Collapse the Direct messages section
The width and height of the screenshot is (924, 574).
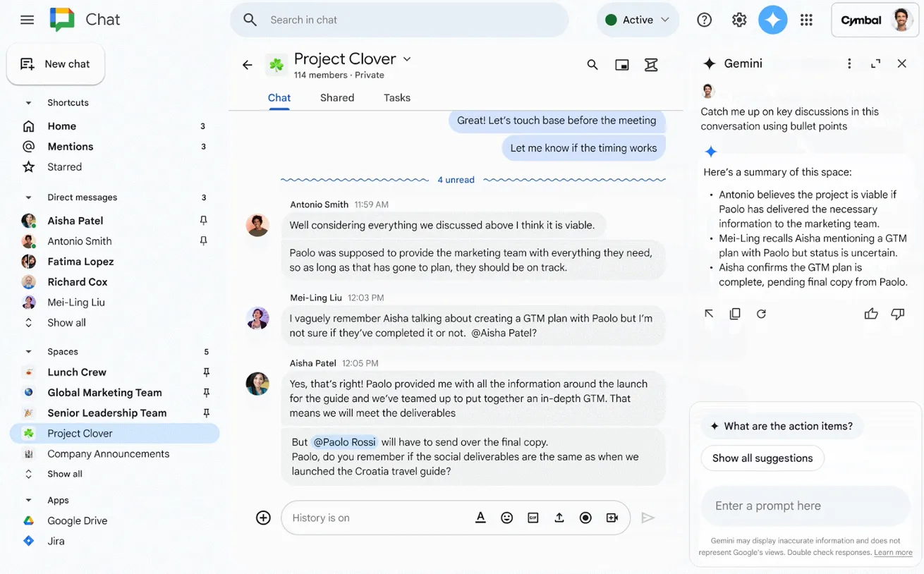pos(28,197)
